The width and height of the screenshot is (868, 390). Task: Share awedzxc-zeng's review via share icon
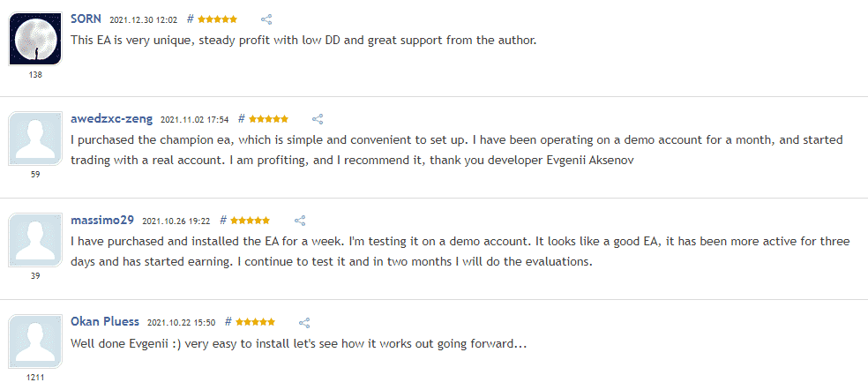click(x=318, y=119)
